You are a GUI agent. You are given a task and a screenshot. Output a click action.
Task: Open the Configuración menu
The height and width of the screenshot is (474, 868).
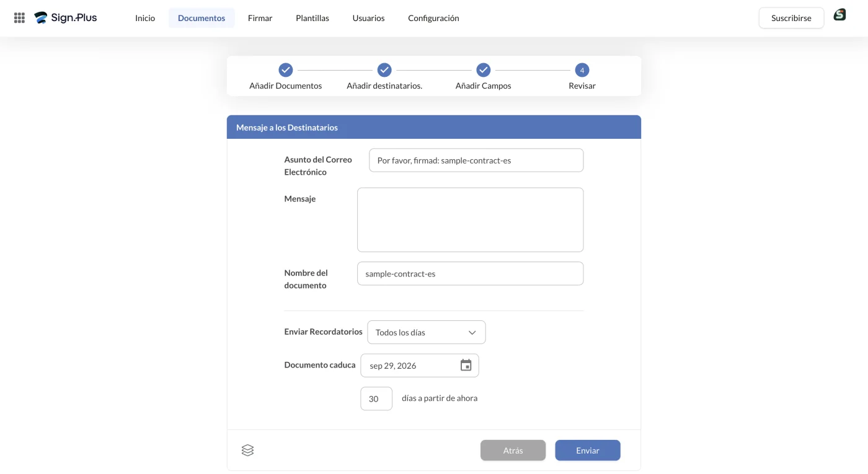click(433, 18)
